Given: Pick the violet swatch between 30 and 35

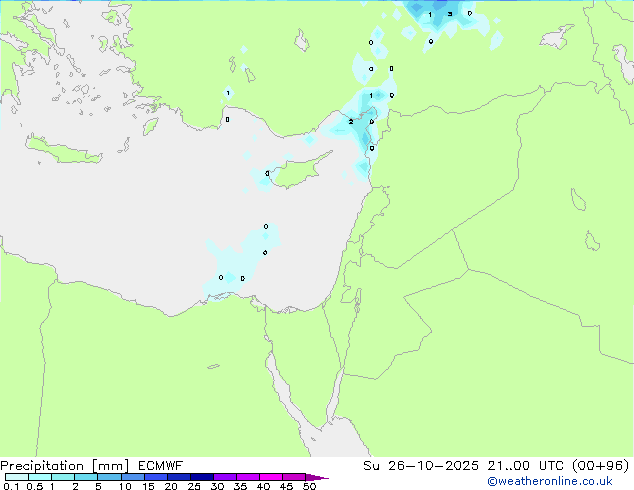Looking at the screenshot, I should click(x=225, y=477).
